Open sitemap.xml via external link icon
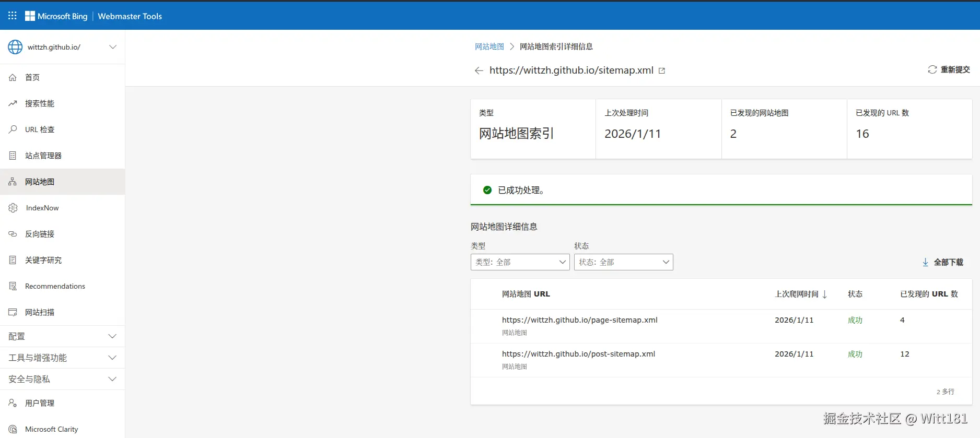Image resolution: width=980 pixels, height=438 pixels. (x=662, y=70)
